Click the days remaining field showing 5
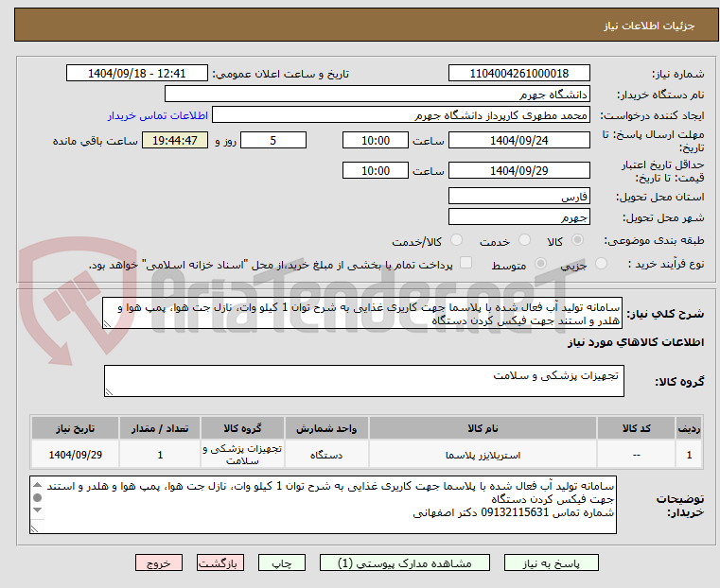 point(273,140)
